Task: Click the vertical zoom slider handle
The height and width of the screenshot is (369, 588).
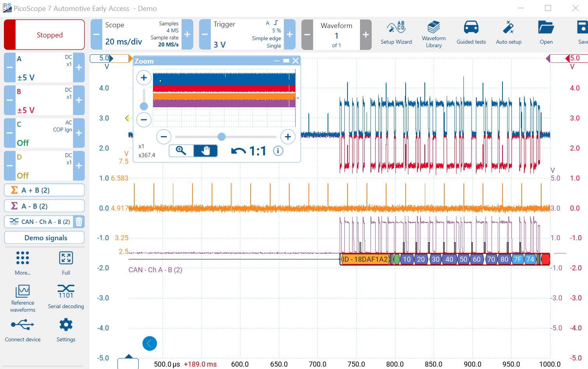Action: click(x=144, y=106)
